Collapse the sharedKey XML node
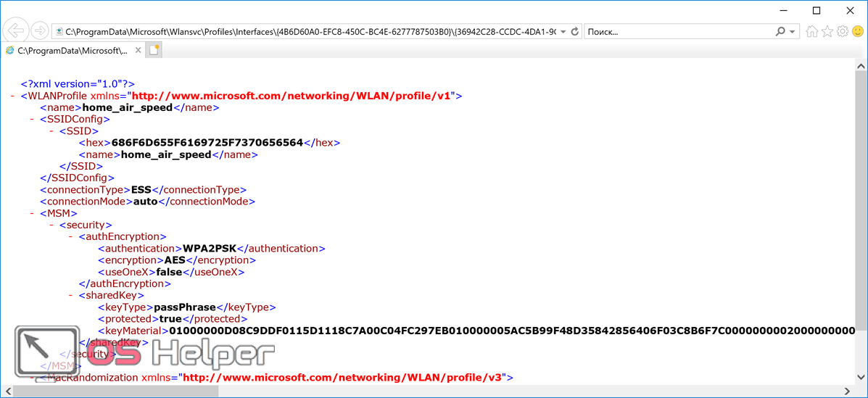This screenshot has height=398, width=868. pyautogui.click(x=72, y=296)
